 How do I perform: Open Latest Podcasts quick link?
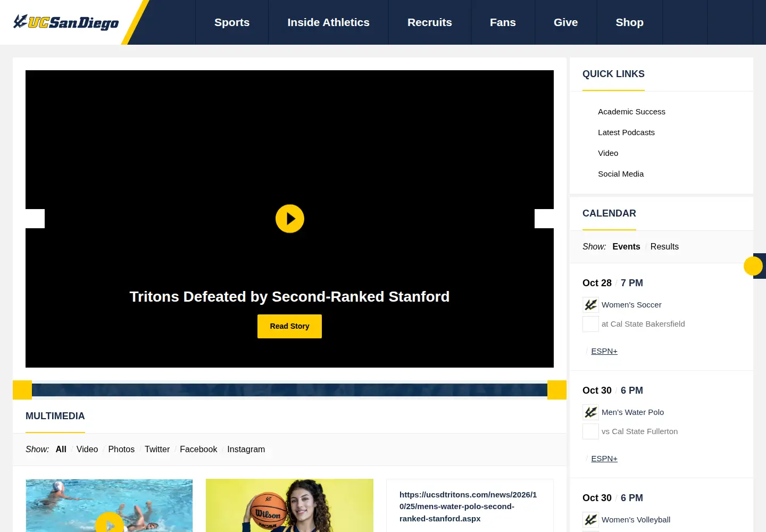626,132
